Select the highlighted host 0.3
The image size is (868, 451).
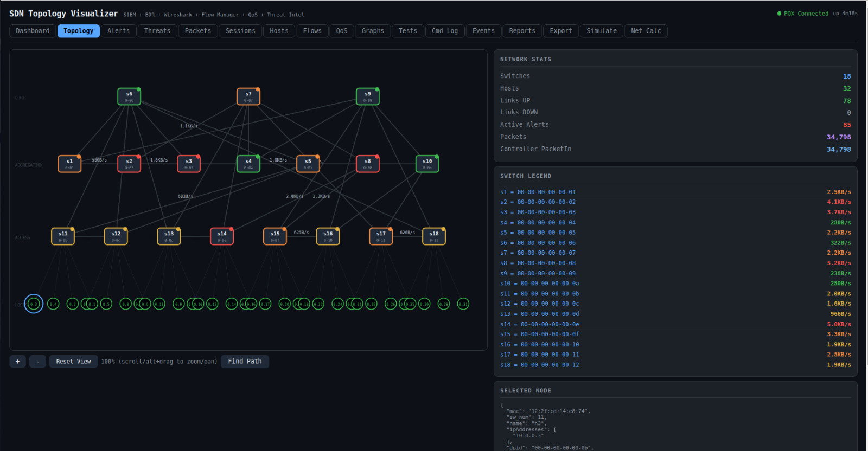coord(34,304)
